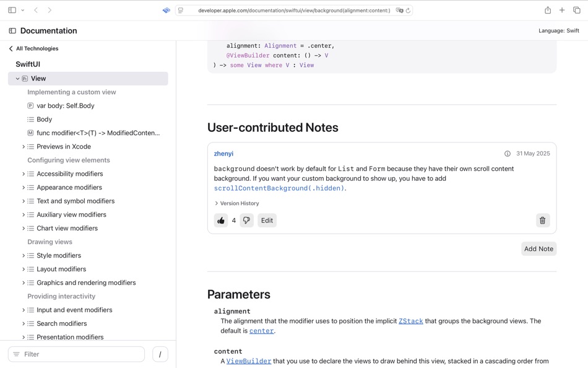
Task: Open ZStack documentation link
Action: [410, 321]
